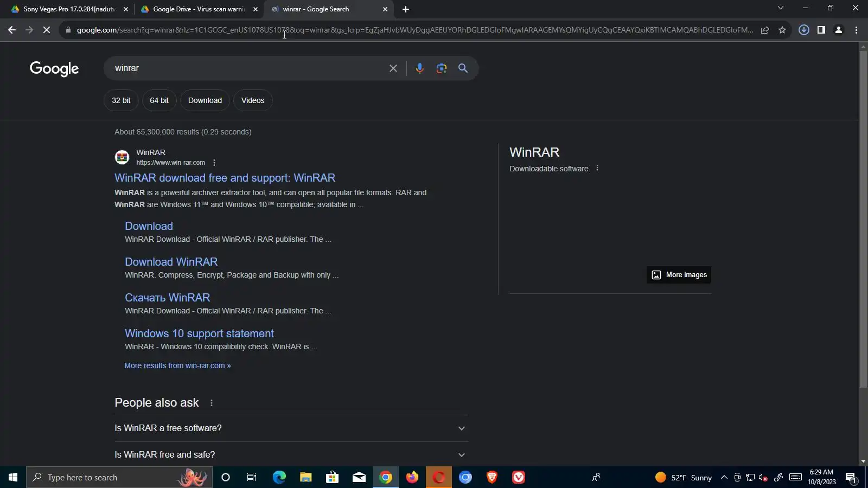Viewport: 868px width, 488px height.
Task: Start voice search with microphone icon
Action: [x=419, y=68]
